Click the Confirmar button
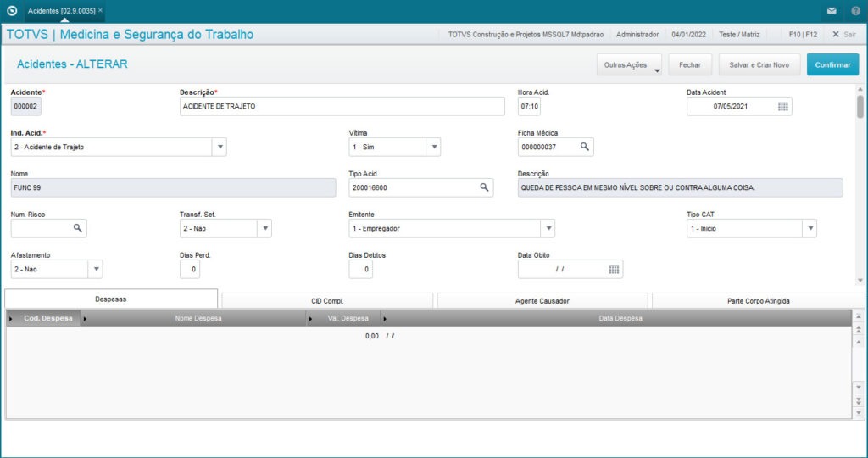The image size is (868, 458). tap(832, 64)
